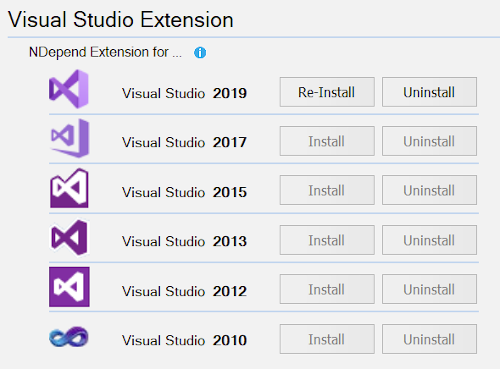Select the 'Visual Studio 2010' label text
Screen dimensions: 500x369
coord(184,340)
